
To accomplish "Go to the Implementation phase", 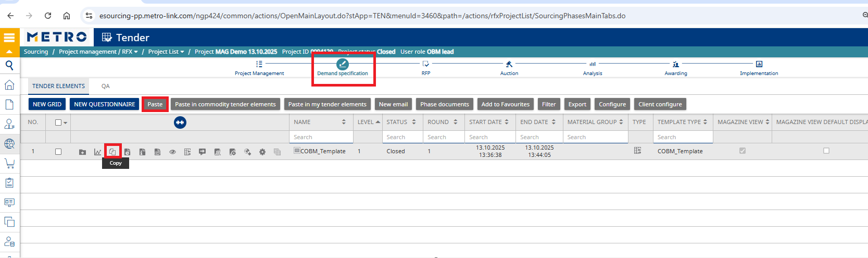I will 759,68.
